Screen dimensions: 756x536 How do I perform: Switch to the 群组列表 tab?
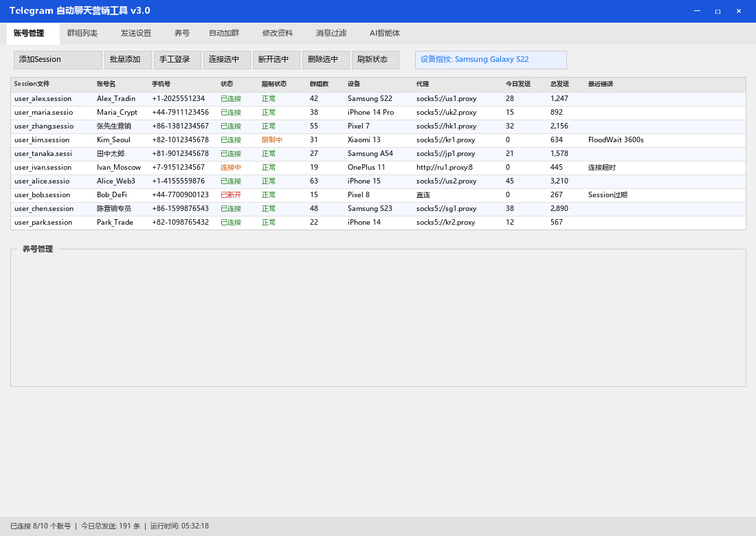pyautogui.click(x=82, y=33)
